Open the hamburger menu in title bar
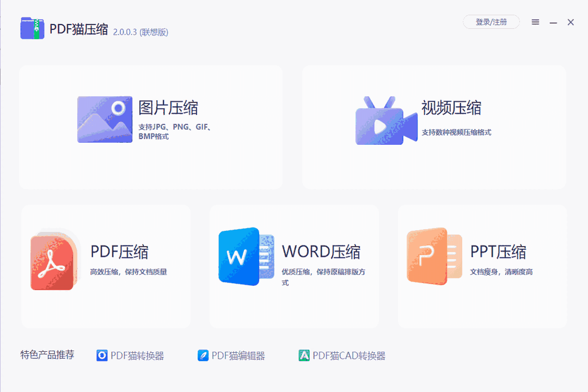 535,22
